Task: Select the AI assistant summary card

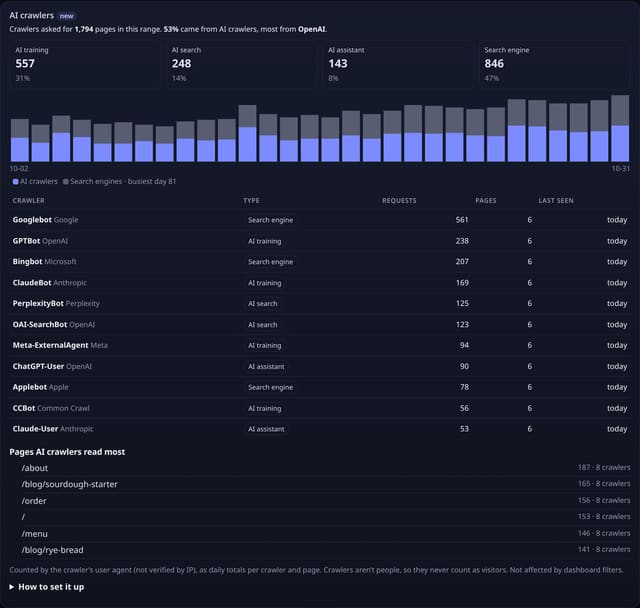Action: pos(398,64)
